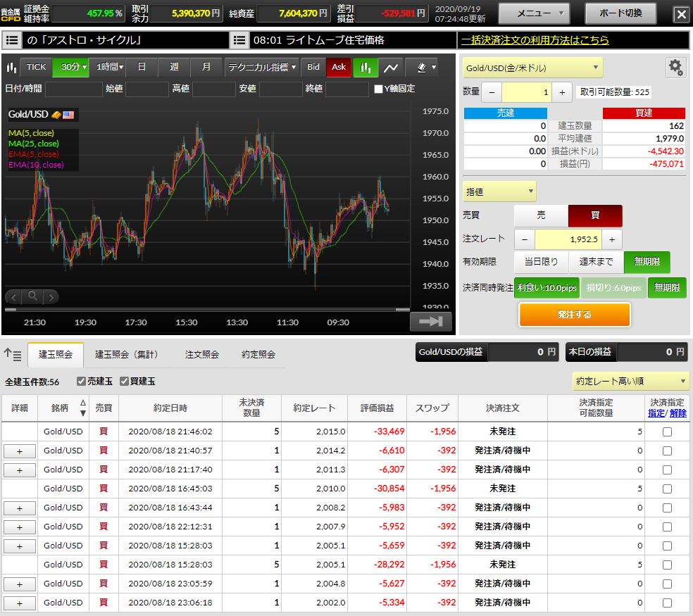Decrease order rate with minus button
The width and height of the screenshot is (693, 616).
525,239
